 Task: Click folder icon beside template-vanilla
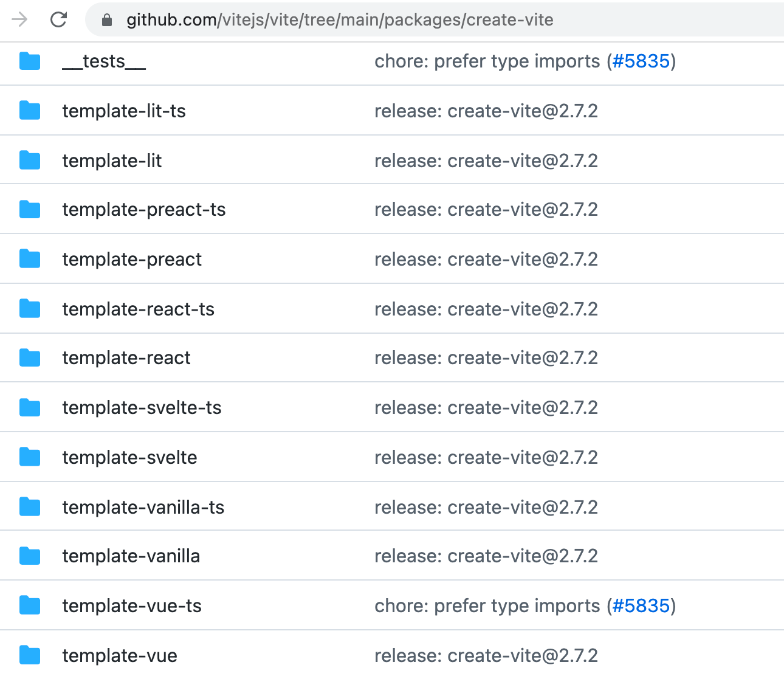(x=30, y=556)
